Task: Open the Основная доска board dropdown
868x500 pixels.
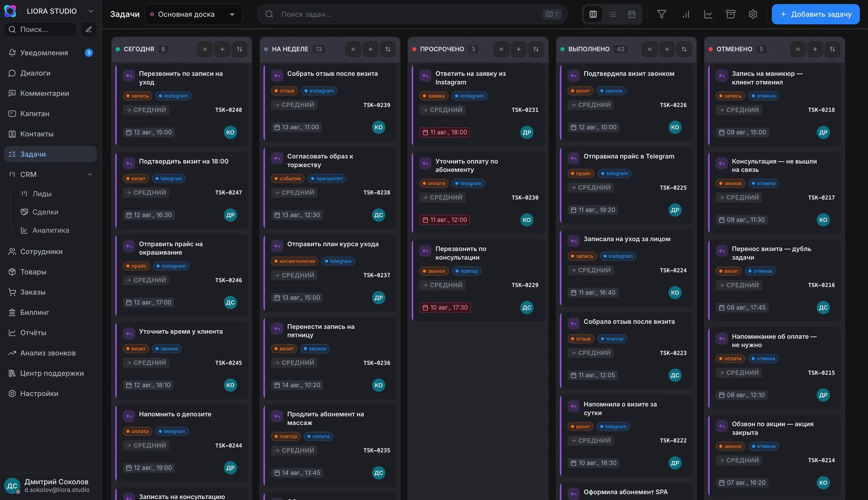Action: 193,14
